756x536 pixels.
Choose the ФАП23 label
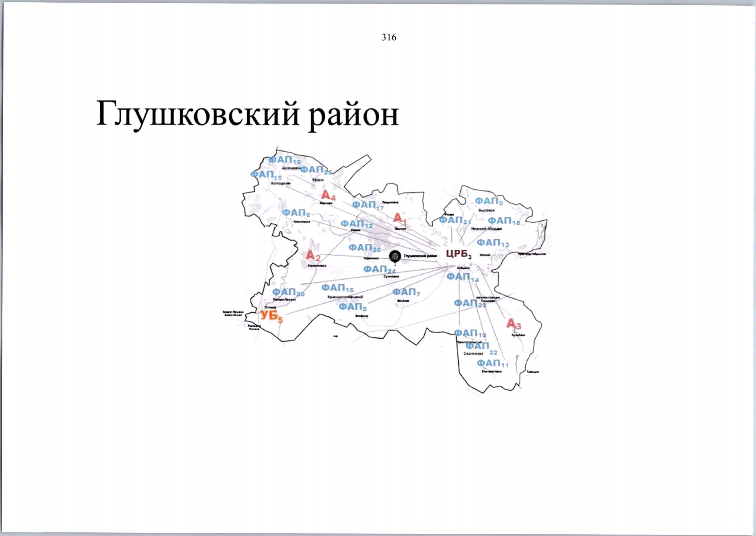pyautogui.click(x=470, y=303)
